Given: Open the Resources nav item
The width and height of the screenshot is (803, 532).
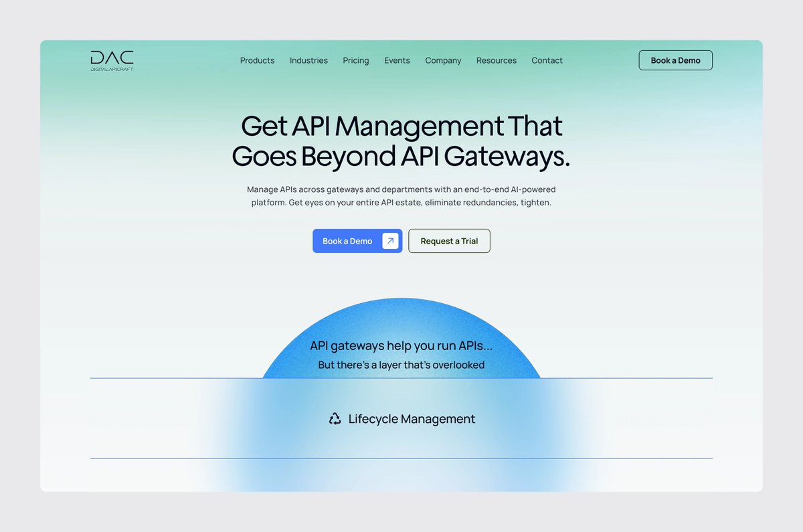Looking at the screenshot, I should click(497, 60).
